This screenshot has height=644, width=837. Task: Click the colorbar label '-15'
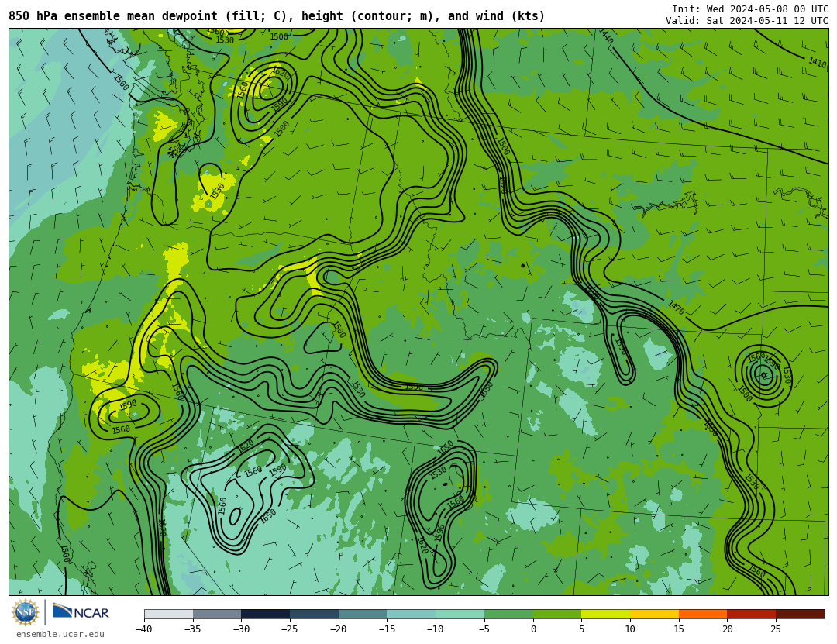tap(387, 629)
